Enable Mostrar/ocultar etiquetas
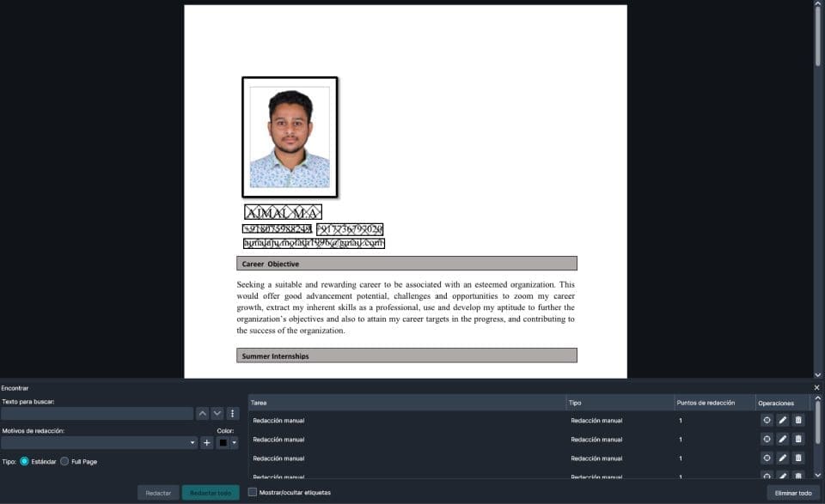Viewport: 825px width, 504px height. pyautogui.click(x=251, y=492)
